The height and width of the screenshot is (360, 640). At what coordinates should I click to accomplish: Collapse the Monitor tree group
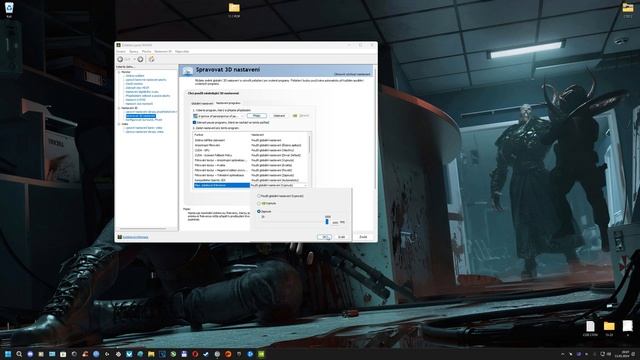coord(119,72)
